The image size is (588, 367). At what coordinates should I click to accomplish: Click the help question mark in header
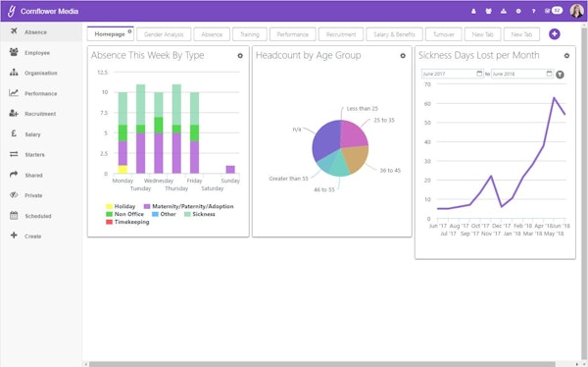pyautogui.click(x=533, y=11)
